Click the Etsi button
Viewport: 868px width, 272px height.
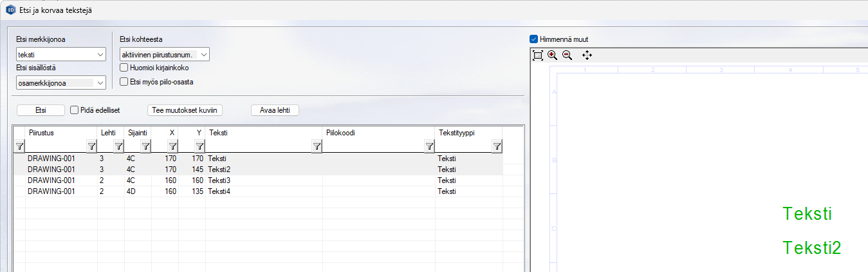click(41, 110)
